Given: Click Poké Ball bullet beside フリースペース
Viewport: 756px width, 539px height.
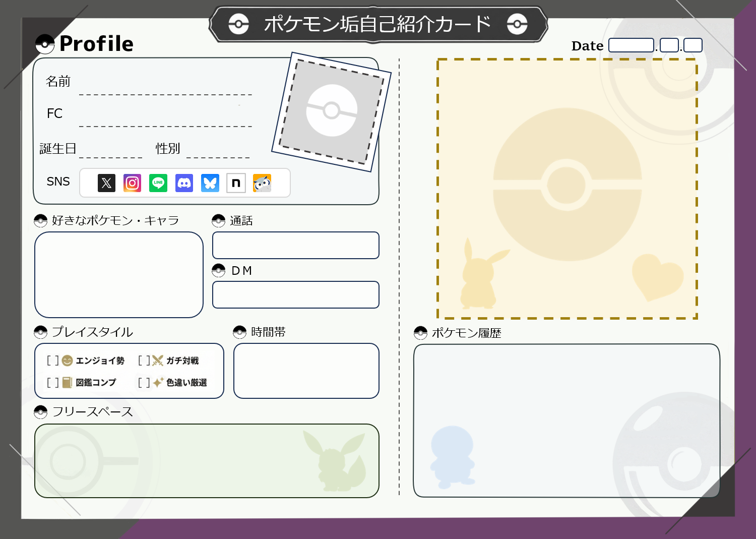Looking at the screenshot, I should (40, 412).
